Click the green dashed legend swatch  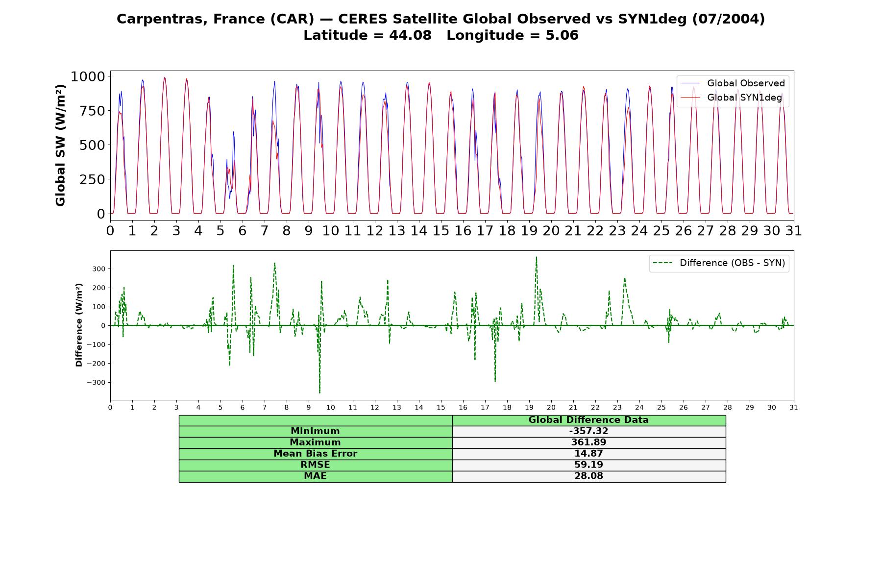(663, 263)
